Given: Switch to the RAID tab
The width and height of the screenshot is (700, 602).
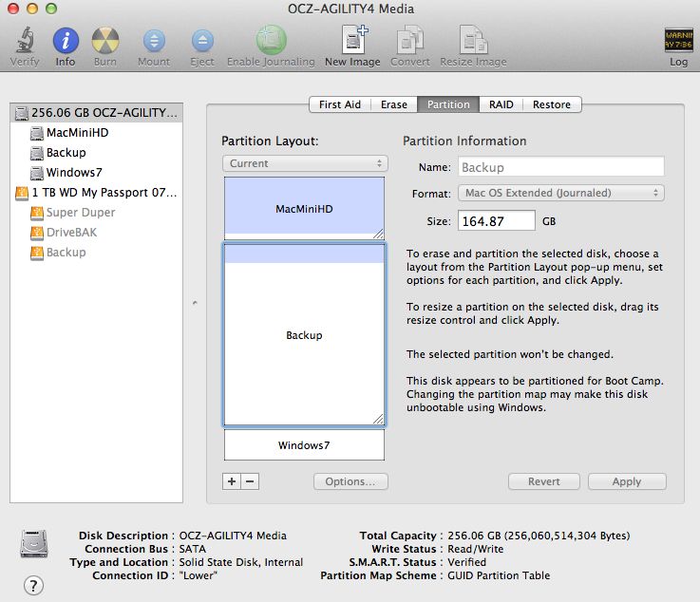Looking at the screenshot, I should (x=501, y=104).
